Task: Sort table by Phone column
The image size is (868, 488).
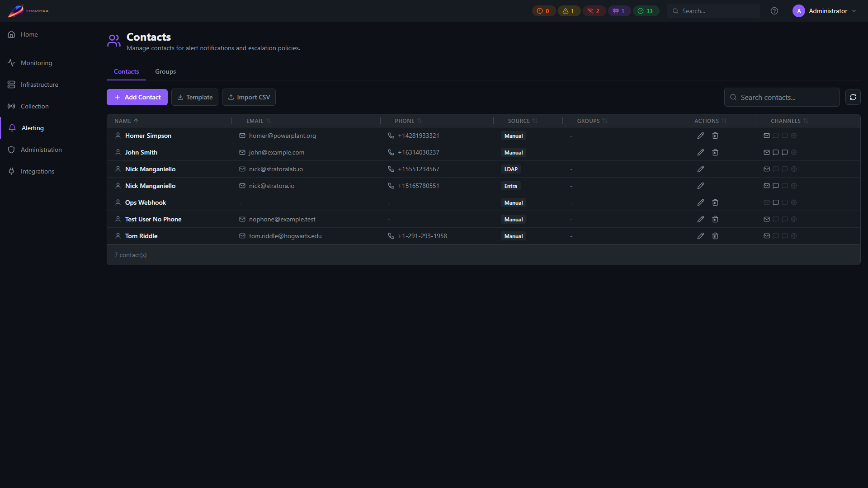Action: coord(408,121)
